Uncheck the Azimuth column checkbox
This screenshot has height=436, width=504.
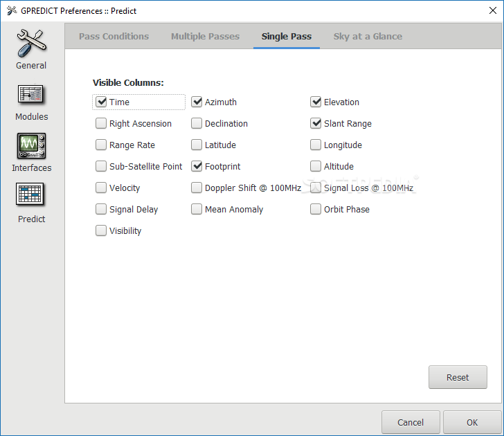[197, 102]
